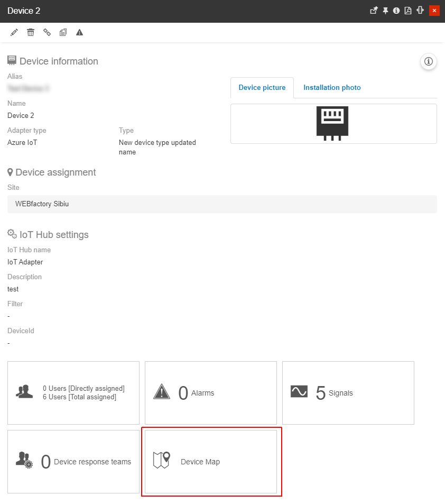
Task: Switch to the Device picture tab
Action: click(x=262, y=88)
